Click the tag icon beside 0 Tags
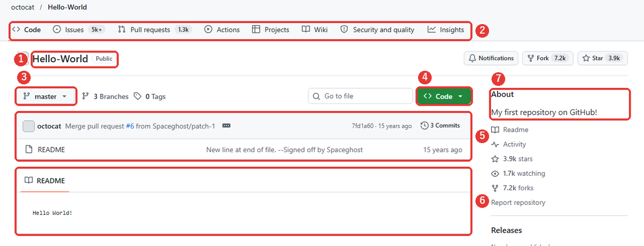This screenshot has width=644, height=246. point(138,96)
